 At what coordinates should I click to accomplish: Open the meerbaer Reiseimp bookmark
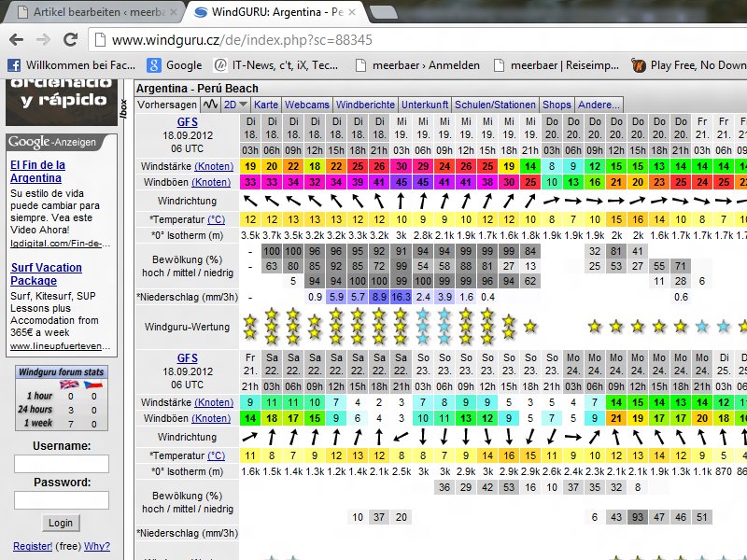[x=557, y=65]
